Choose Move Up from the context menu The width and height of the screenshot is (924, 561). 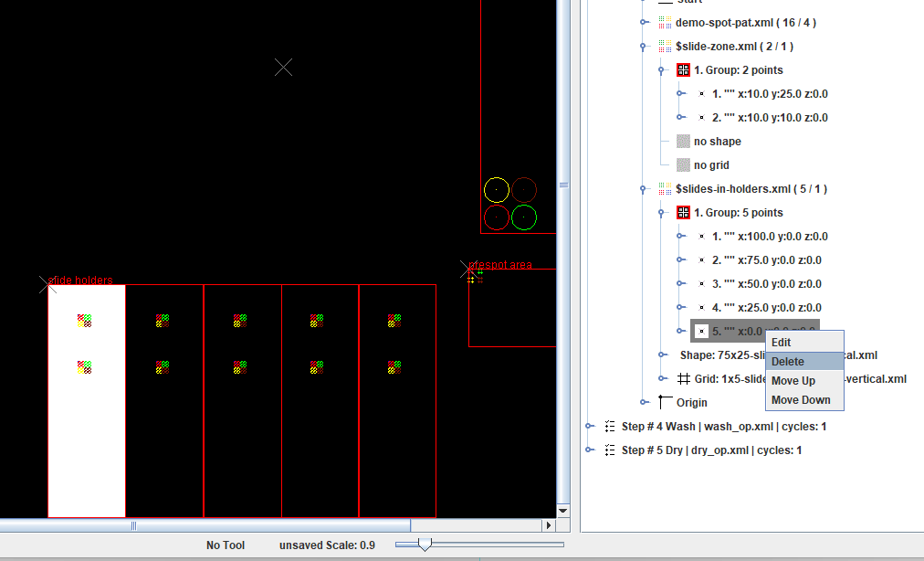point(793,381)
